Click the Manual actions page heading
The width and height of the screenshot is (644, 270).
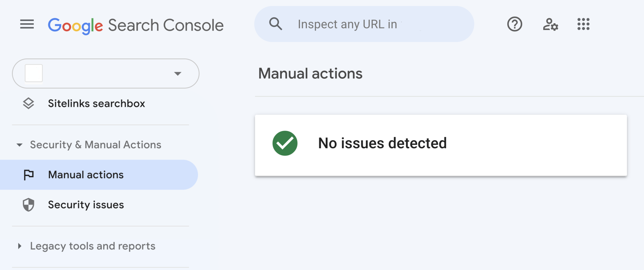(x=310, y=73)
